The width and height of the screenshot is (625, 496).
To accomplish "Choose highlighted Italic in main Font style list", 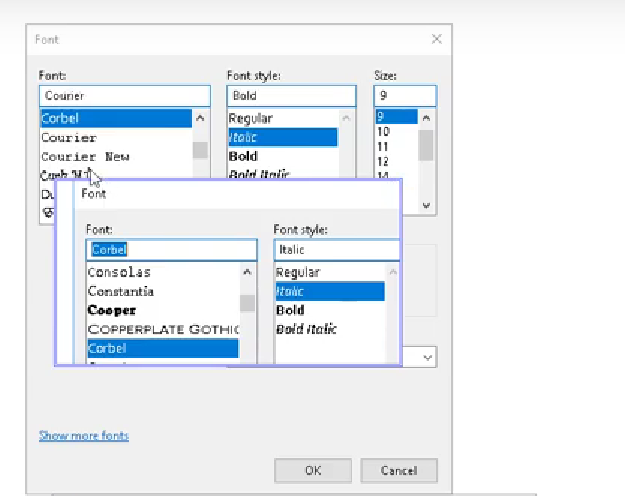I will click(x=283, y=137).
